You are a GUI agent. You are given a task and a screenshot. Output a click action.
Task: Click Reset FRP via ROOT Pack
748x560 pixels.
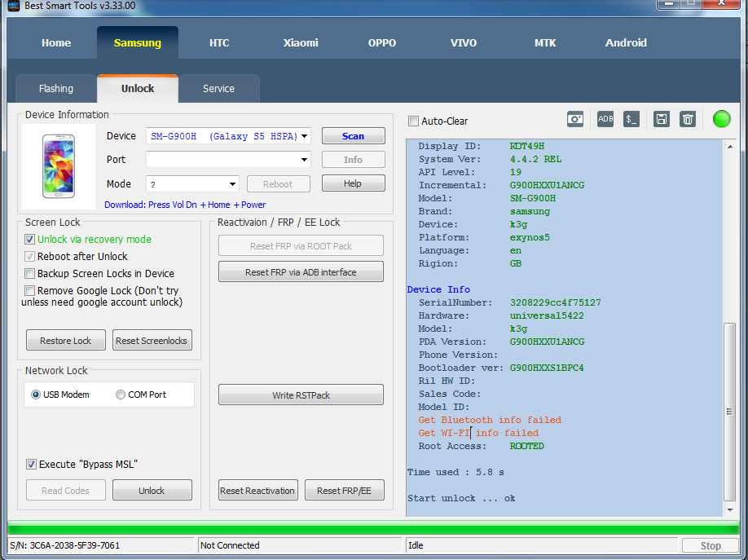301,246
